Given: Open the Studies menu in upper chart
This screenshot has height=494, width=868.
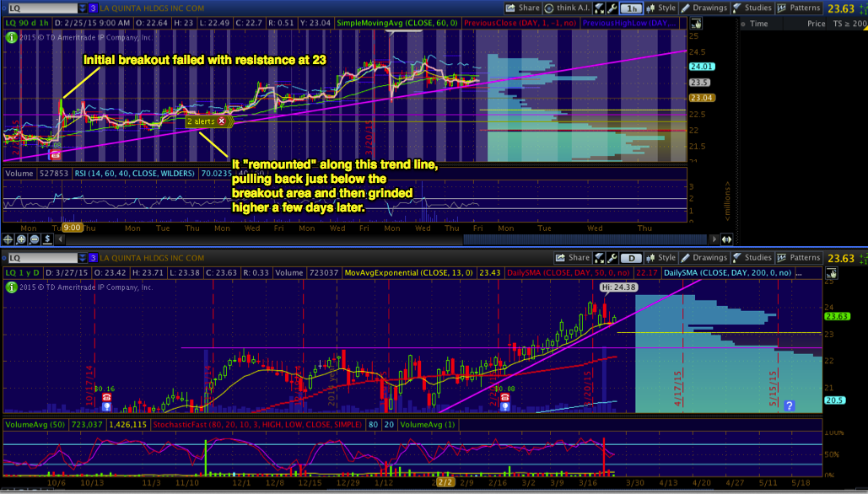Looking at the screenshot, I should [x=752, y=8].
